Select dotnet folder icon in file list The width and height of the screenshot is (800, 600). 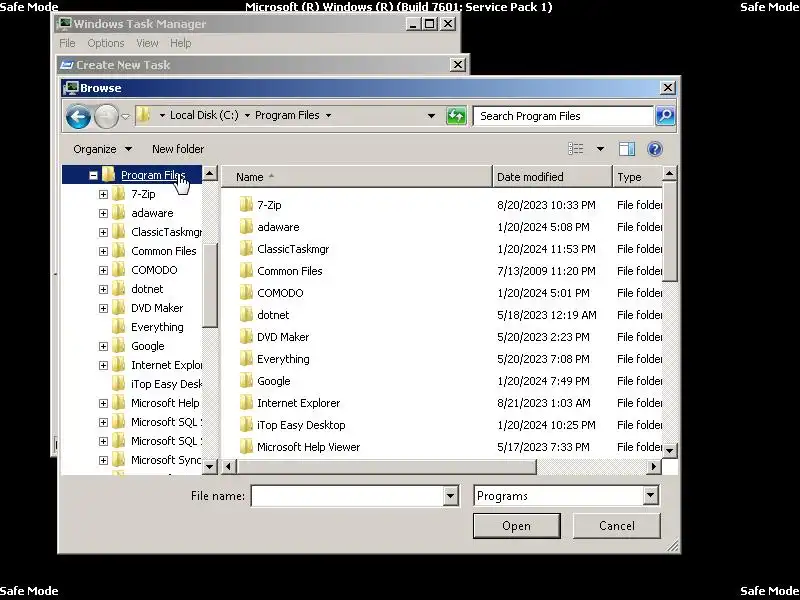click(x=246, y=314)
